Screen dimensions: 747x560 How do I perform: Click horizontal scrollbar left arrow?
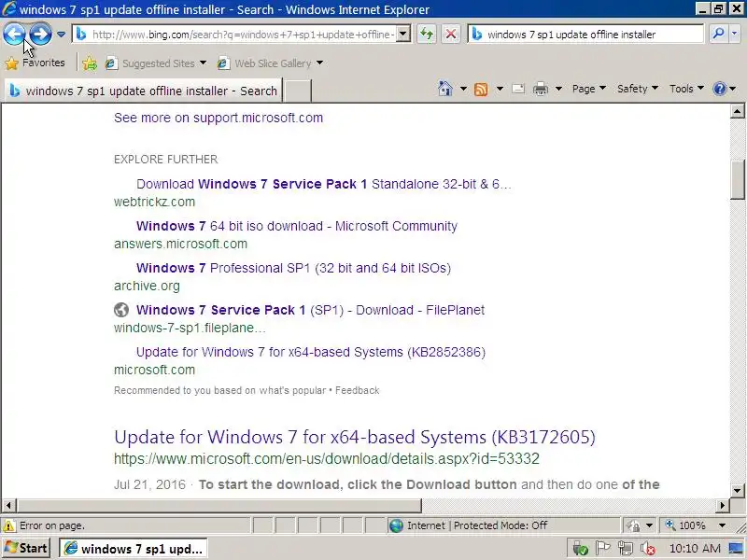[9, 505]
